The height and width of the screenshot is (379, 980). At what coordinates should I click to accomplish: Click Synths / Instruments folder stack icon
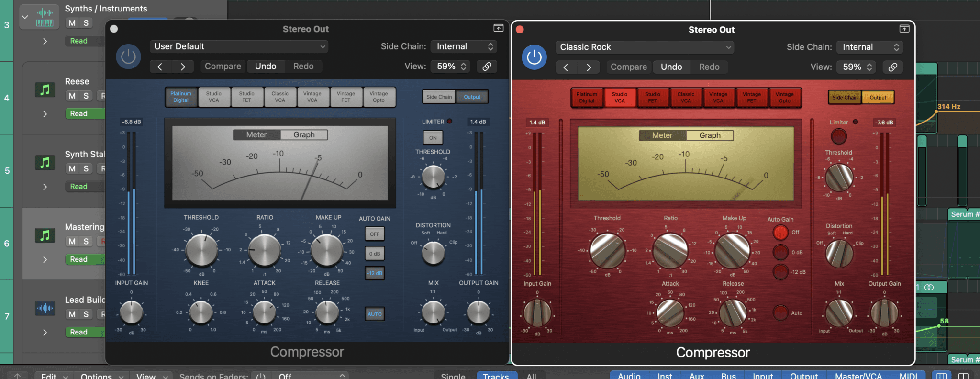[x=45, y=18]
